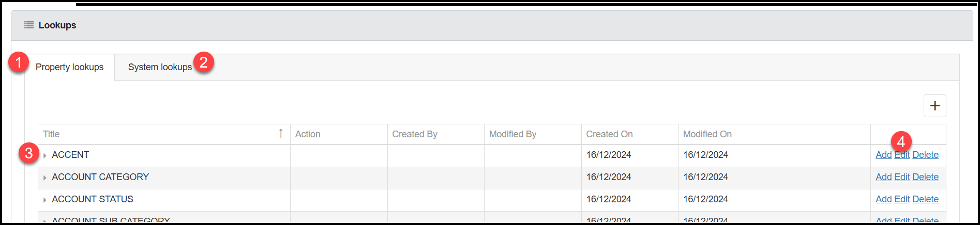
Task: Click Delete link for ACCENT row
Action: tap(925, 155)
